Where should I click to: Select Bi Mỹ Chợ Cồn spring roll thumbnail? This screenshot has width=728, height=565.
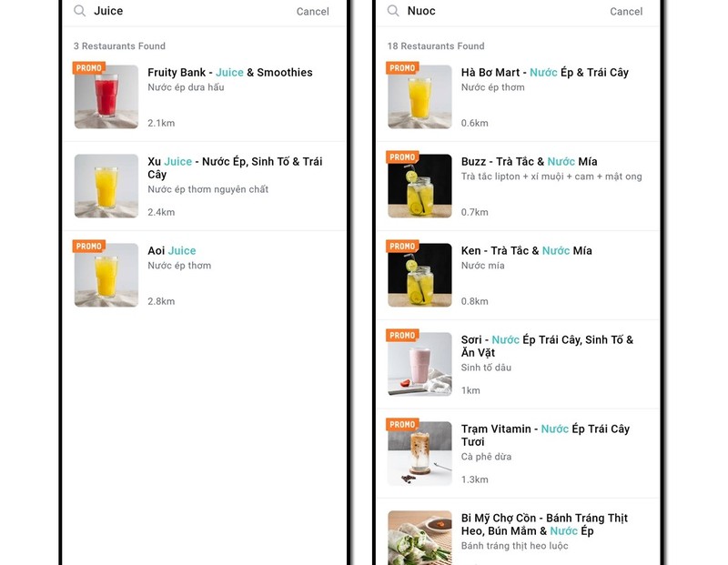point(420,539)
